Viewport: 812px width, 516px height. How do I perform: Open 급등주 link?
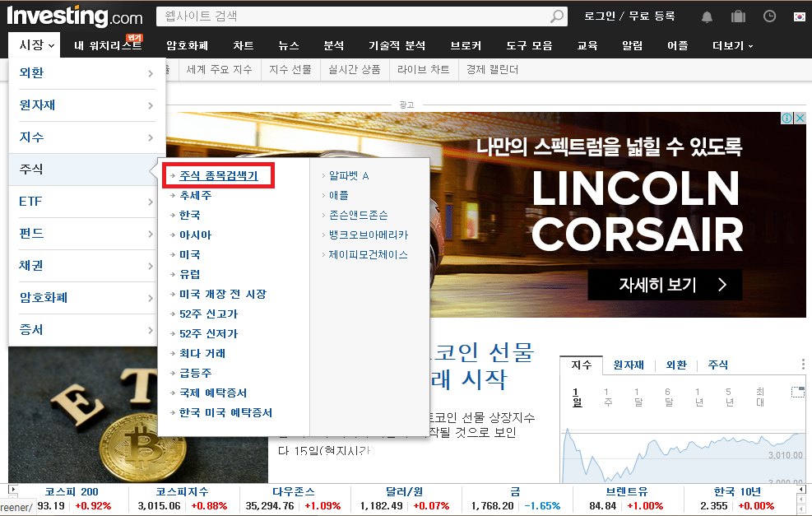coord(195,373)
